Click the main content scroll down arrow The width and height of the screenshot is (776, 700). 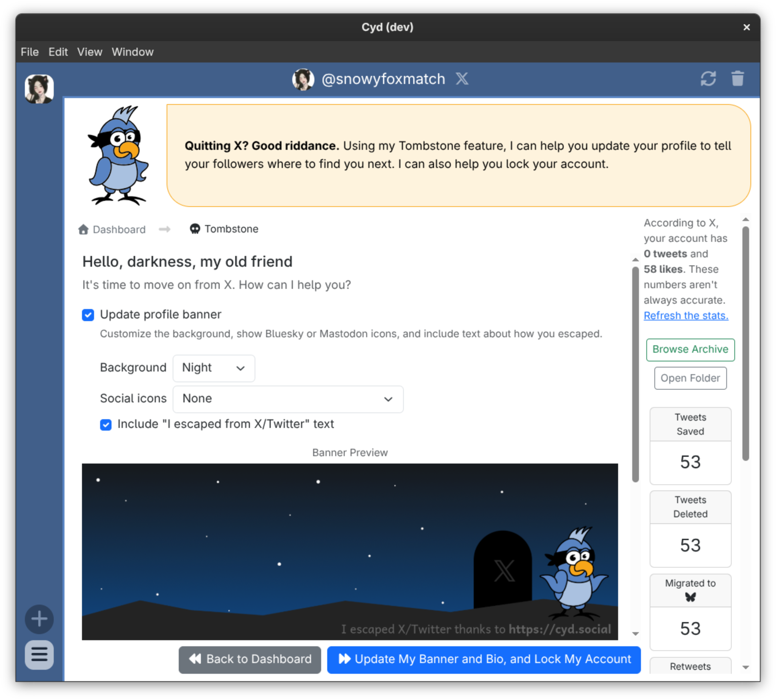(635, 633)
